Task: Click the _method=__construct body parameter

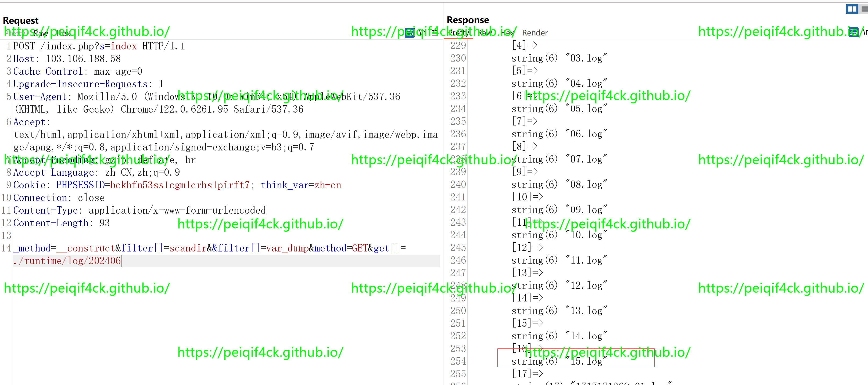Action: click(64, 248)
